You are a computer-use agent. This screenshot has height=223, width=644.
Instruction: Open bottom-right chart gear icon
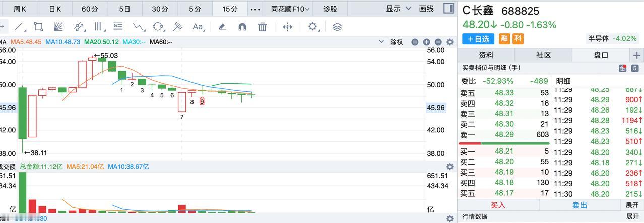tap(449, 218)
